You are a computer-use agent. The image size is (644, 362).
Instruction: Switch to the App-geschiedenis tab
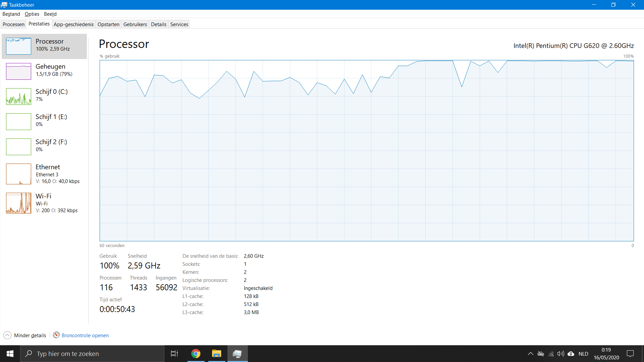click(x=73, y=24)
